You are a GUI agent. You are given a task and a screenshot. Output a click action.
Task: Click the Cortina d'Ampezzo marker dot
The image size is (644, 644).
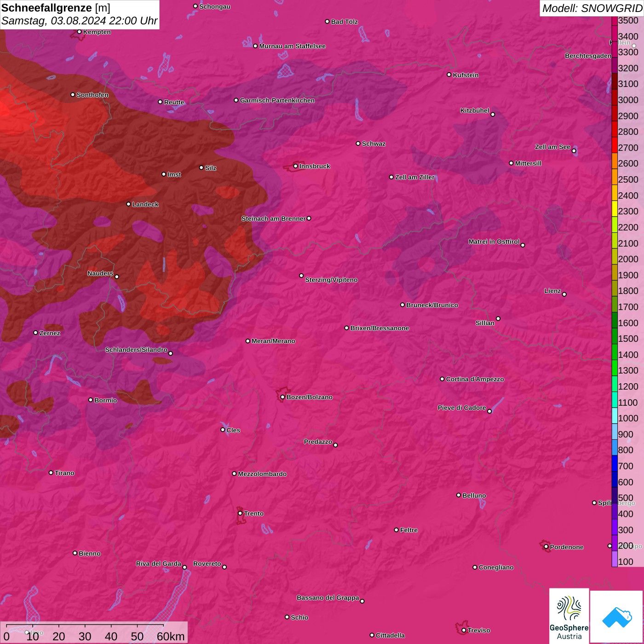coord(442,379)
